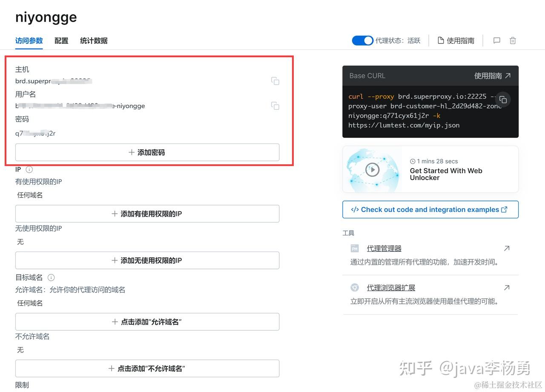Open the comment feedback icon
Image resolution: width=545 pixels, height=392 pixels.
[496, 40]
